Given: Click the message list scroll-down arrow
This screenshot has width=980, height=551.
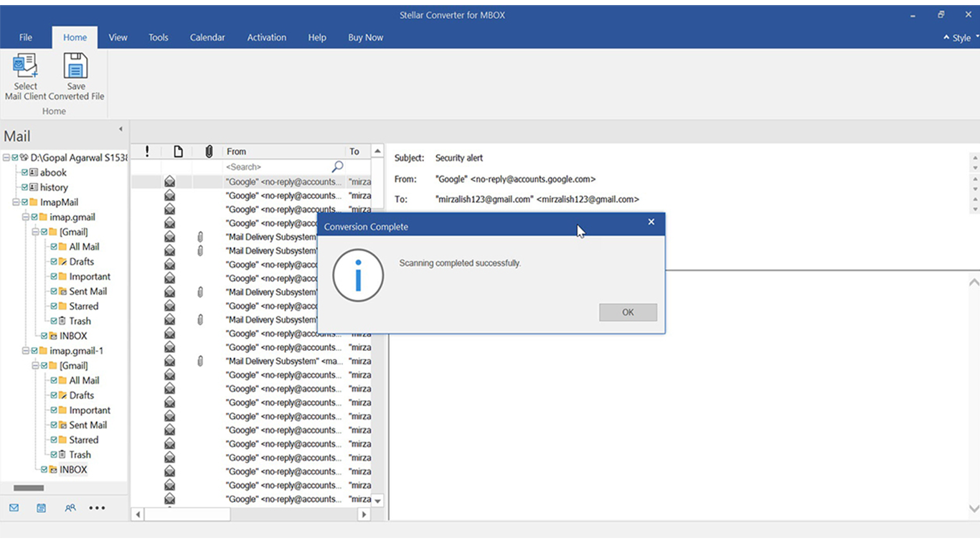Looking at the screenshot, I should pos(377,501).
